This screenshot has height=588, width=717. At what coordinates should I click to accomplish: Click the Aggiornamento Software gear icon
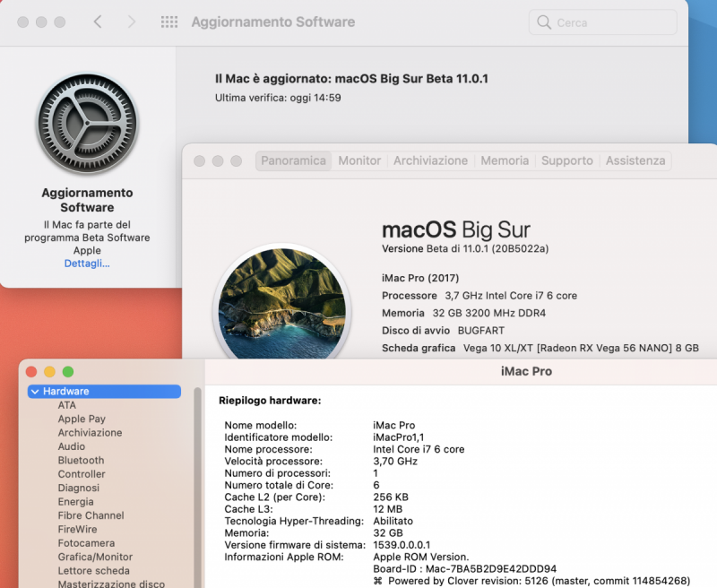point(87,124)
